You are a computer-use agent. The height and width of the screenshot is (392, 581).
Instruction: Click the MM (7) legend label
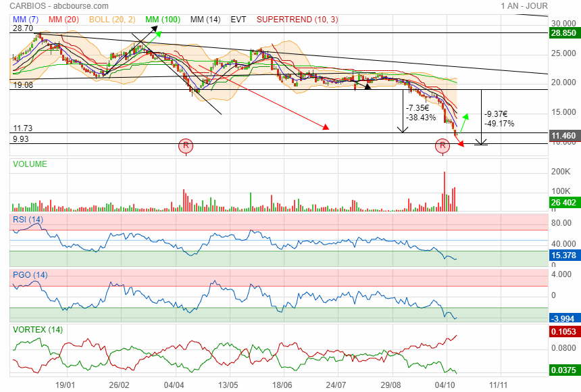(x=26, y=20)
